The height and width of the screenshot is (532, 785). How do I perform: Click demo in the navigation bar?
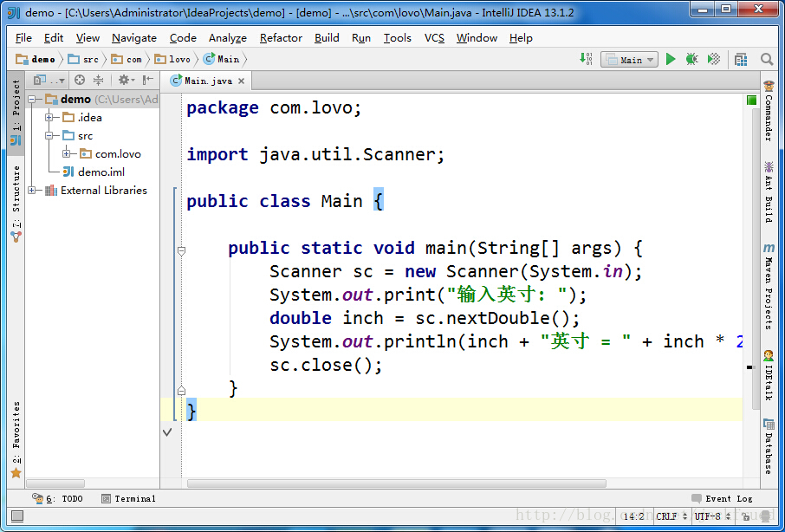[36, 60]
